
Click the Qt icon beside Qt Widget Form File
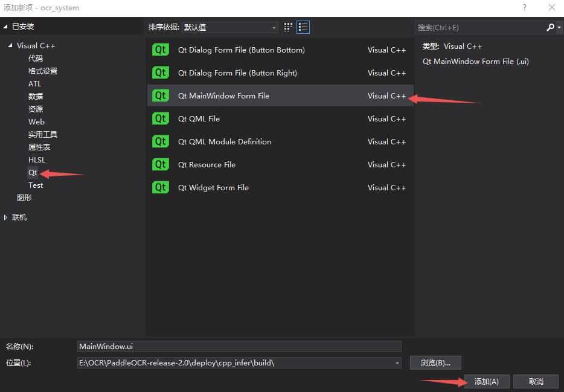point(161,188)
